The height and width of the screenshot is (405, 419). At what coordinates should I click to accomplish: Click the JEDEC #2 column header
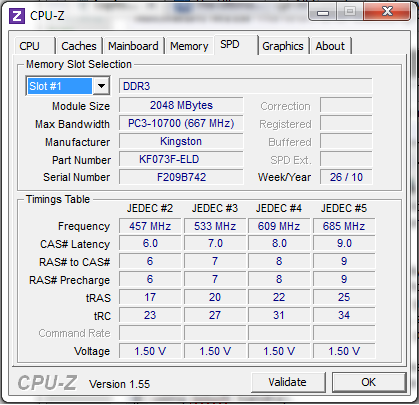[x=150, y=208]
